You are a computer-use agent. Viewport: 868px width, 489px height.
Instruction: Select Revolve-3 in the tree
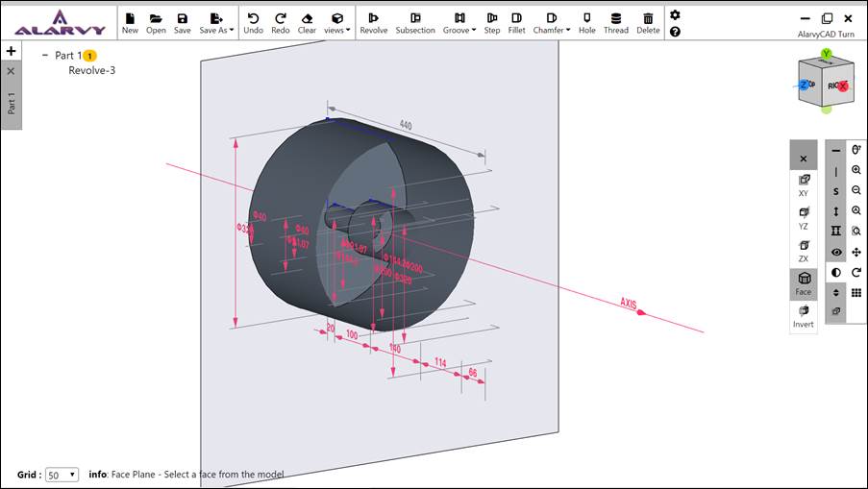pyautogui.click(x=92, y=70)
